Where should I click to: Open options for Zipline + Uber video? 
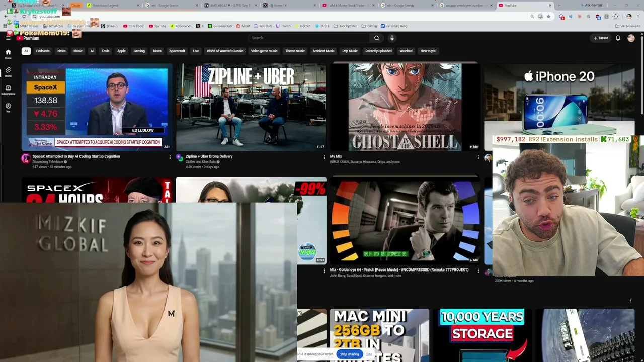pos(324,157)
